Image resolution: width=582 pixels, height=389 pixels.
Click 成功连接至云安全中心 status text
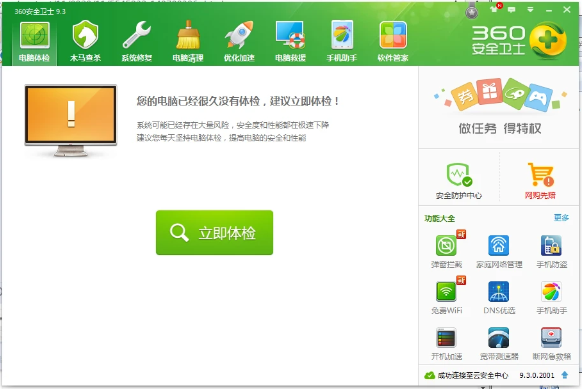click(x=473, y=375)
